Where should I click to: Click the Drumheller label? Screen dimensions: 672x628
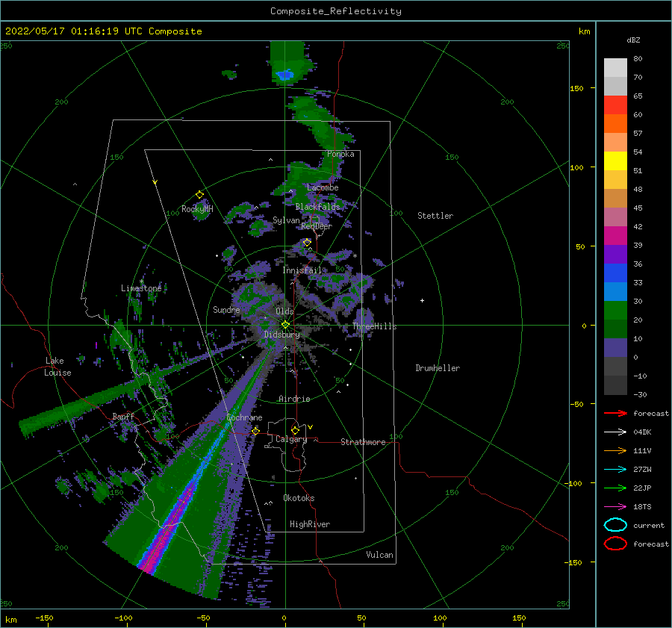[438, 368]
